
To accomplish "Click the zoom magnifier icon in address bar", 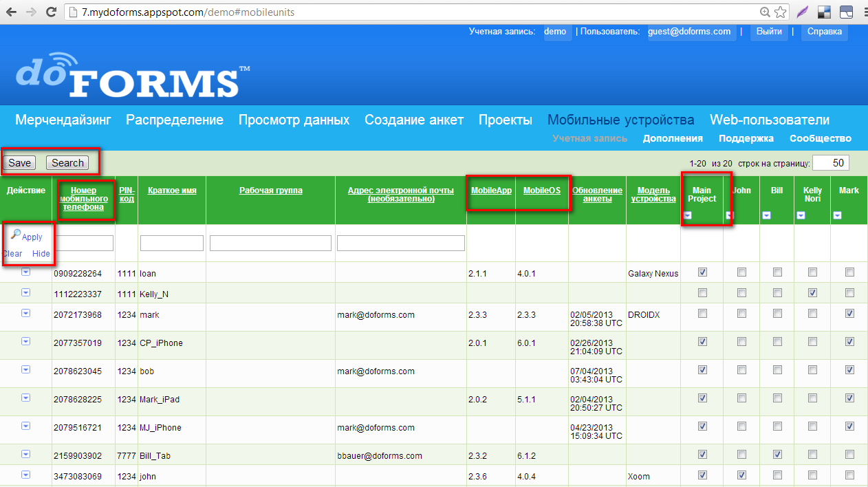I will [765, 12].
